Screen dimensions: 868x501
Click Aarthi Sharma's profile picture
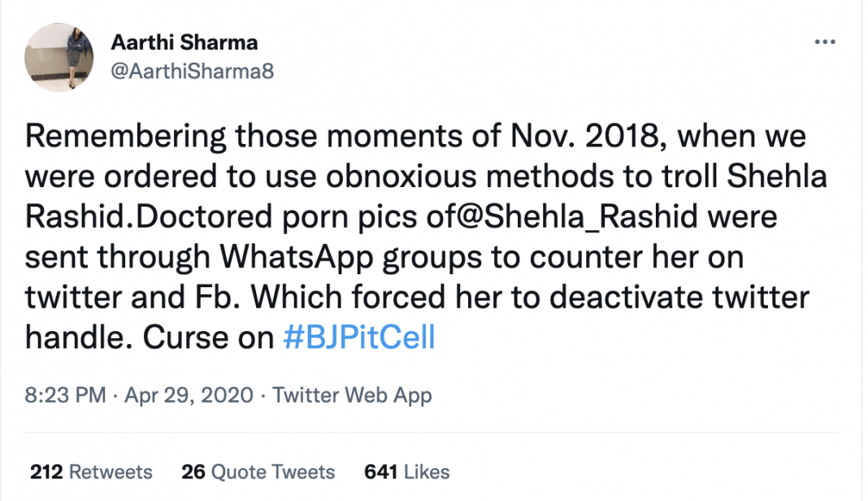pos(57,56)
